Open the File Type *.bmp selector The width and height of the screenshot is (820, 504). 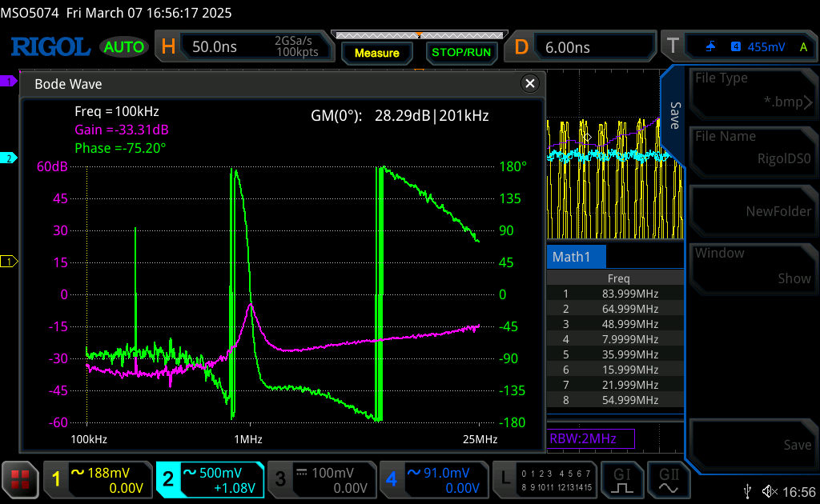click(753, 90)
